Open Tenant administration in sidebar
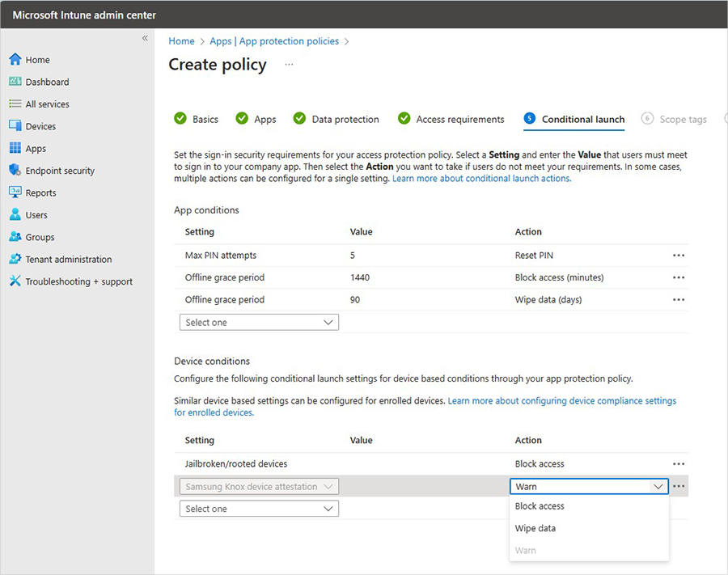Viewport: 728px width, 575px height. [x=69, y=259]
